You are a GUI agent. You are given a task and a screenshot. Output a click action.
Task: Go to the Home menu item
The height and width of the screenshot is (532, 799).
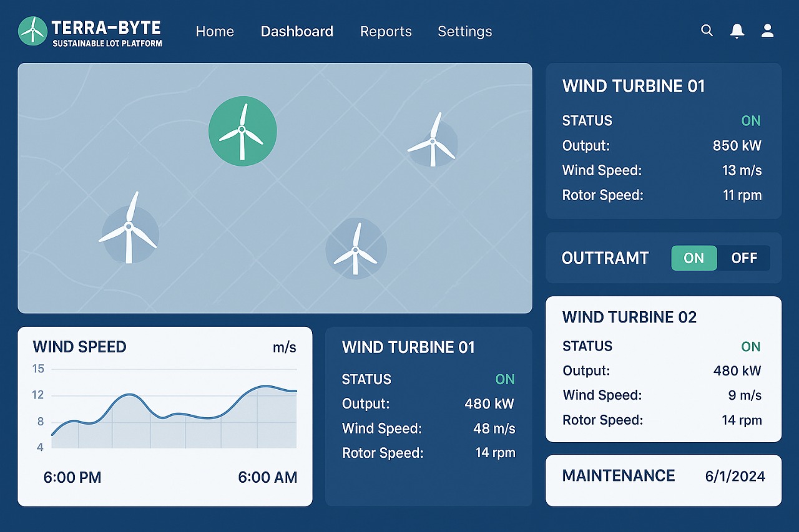point(215,31)
